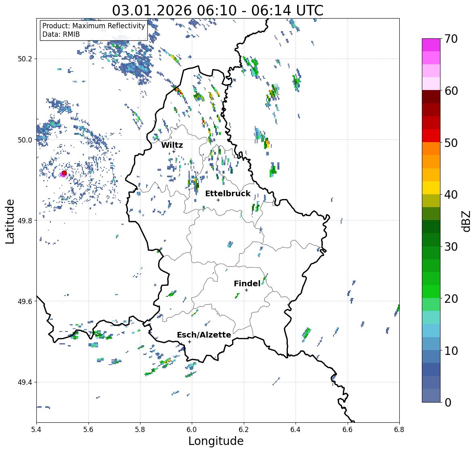Click the 49.4 latitude tick label
Screen dimensions: 476x451
25,382
